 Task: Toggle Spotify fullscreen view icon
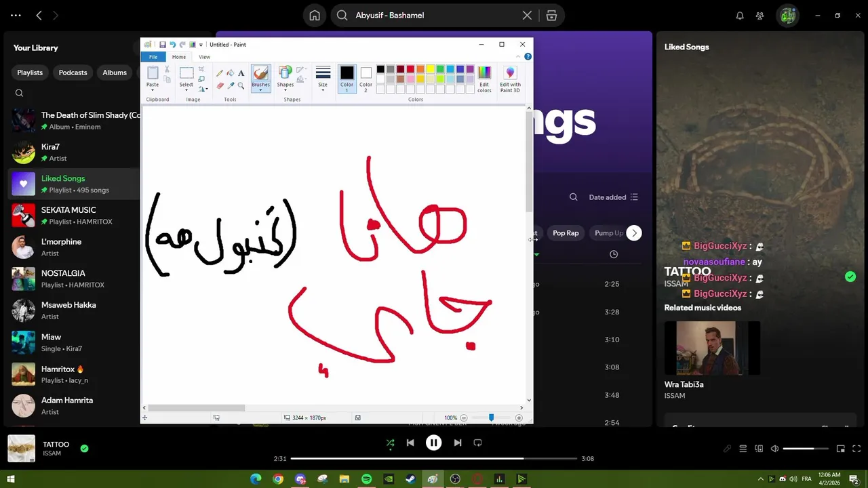(856, 449)
